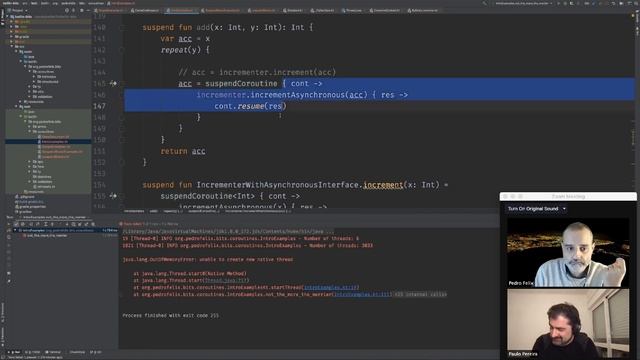
Task: Click 'Process finished with exit code 255' console line
Action: click(171, 315)
